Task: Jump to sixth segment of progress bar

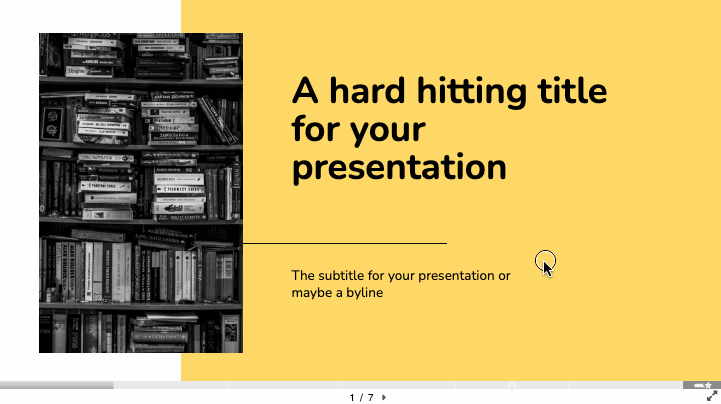Action: coord(625,385)
